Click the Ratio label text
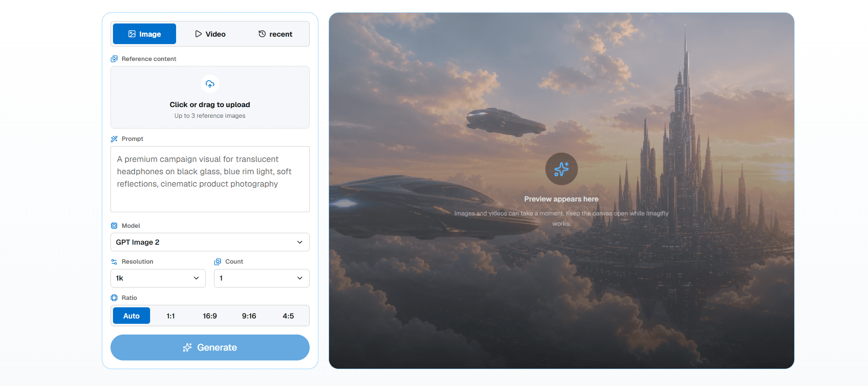This screenshot has width=868, height=386. coord(129,298)
